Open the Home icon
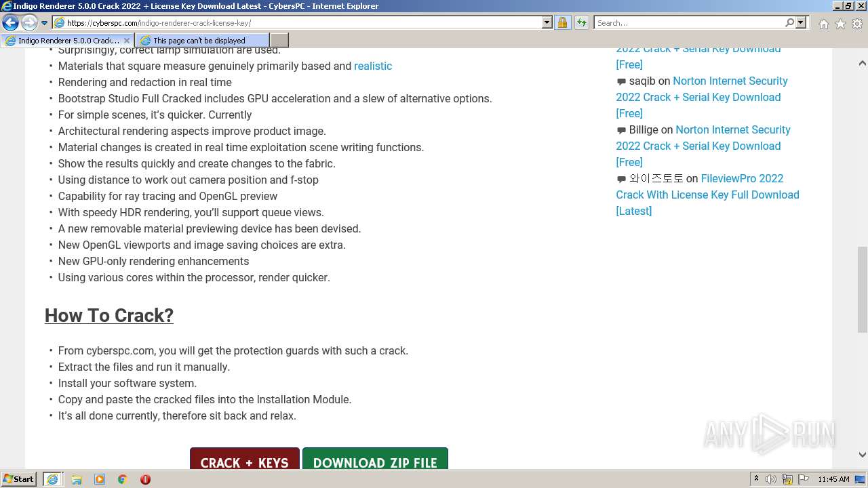868x488 pixels. tap(823, 24)
